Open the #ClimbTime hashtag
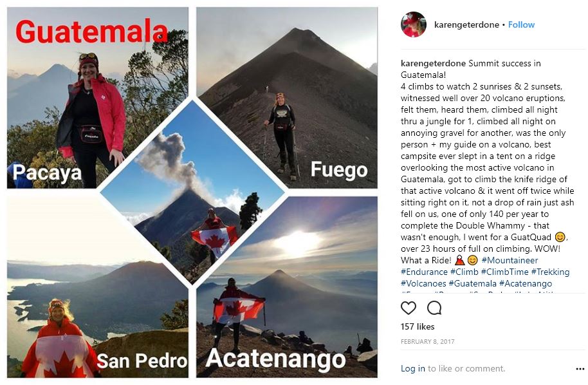Viewport: 588px width, 385px height. pos(504,272)
